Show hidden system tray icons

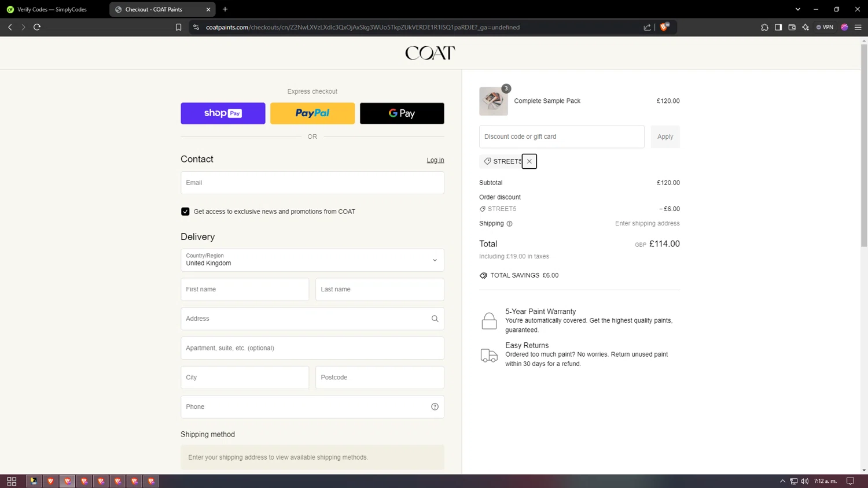[782, 481]
